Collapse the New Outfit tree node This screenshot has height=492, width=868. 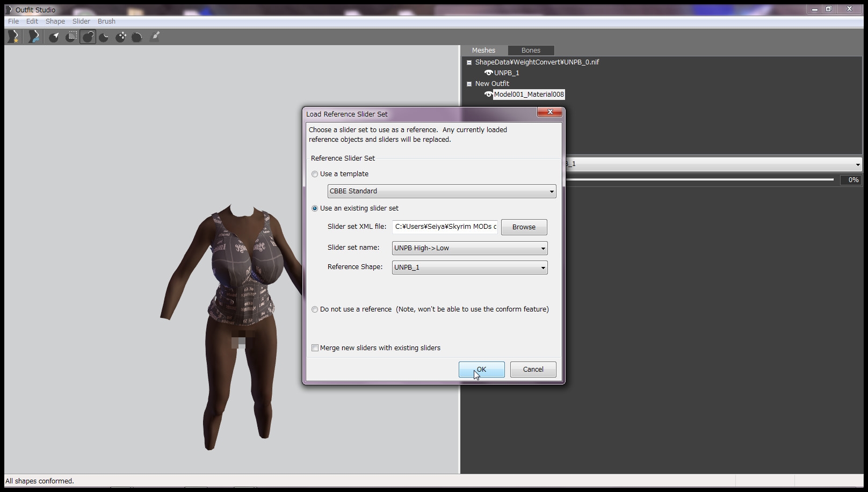click(x=469, y=84)
